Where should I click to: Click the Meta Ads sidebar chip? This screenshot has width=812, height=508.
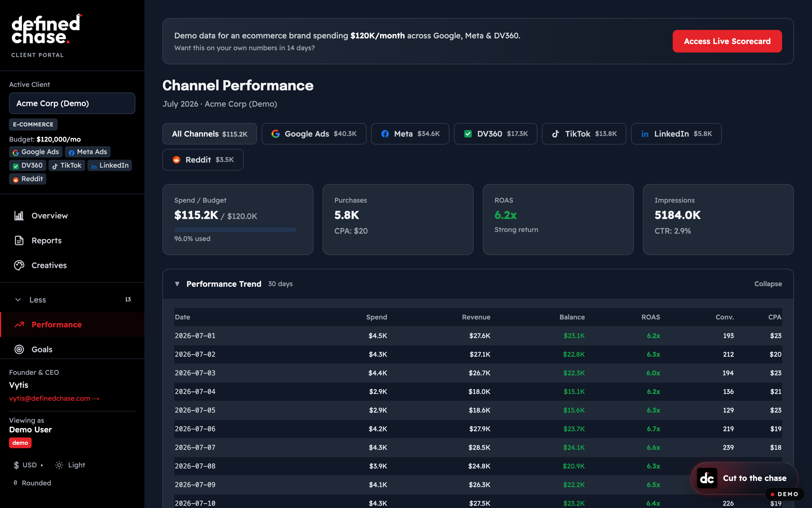[x=88, y=152]
